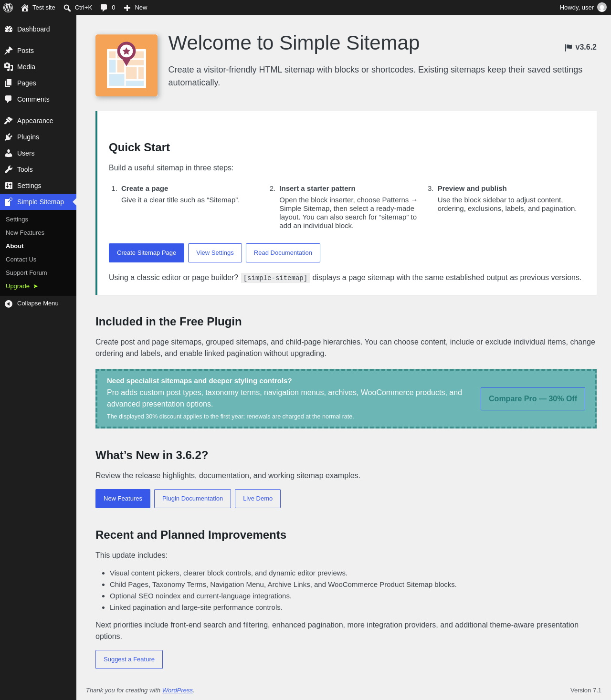Open the Posts menu label
611x700 pixels.
click(x=25, y=51)
